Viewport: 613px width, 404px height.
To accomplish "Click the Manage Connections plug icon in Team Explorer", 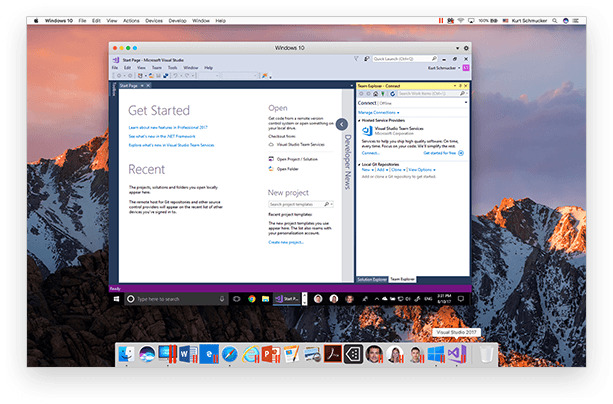I will [383, 94].
